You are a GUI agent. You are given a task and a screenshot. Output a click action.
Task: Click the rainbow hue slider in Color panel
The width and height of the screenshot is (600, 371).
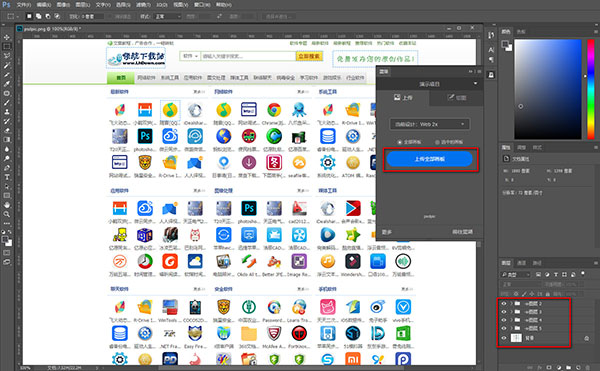pyautogui.click(x=590, y=89)
